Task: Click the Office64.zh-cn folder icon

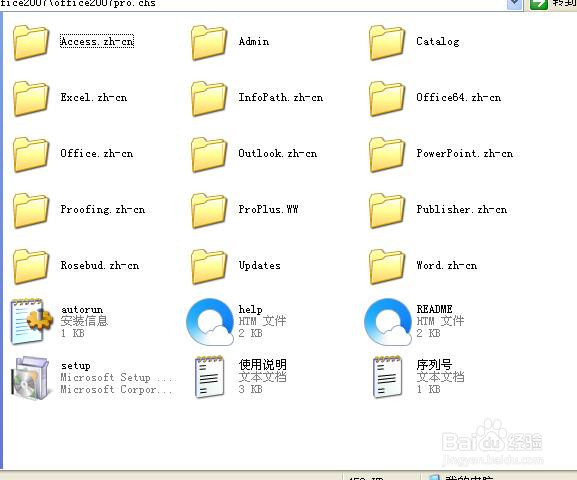Action: coord(387,99)
